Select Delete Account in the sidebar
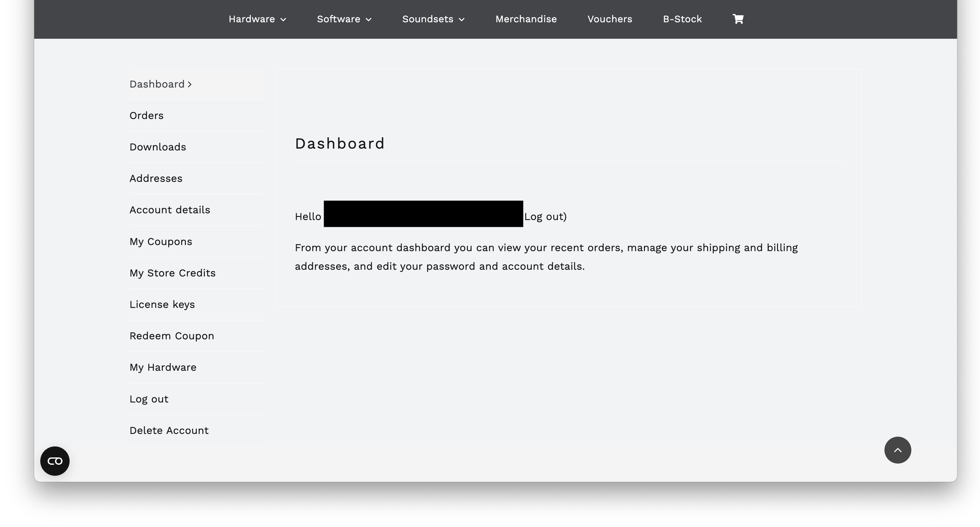This screenshot has height=527, width=980. (x=169, y=430)
